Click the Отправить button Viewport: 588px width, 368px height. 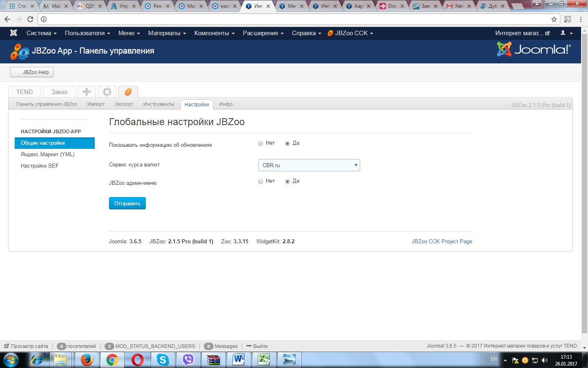point(127,203)
